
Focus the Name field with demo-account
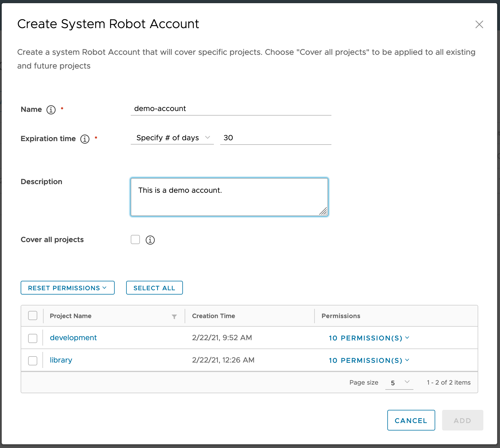tap(231, 109)
